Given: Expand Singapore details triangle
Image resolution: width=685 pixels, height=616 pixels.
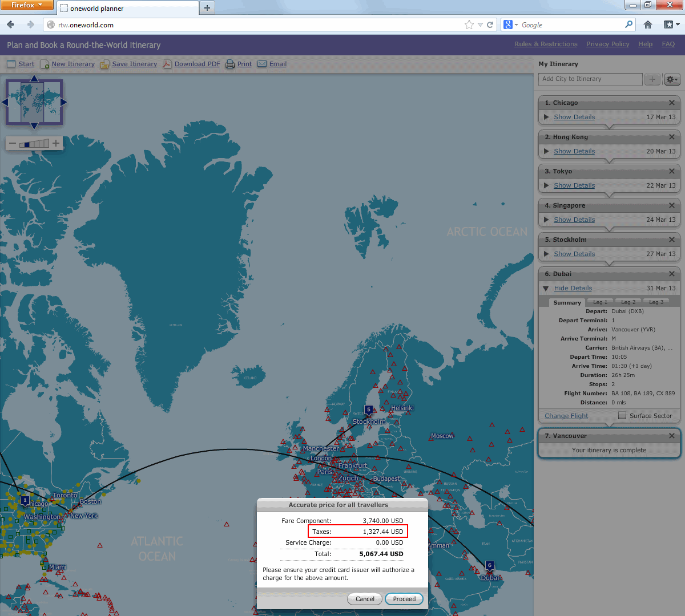Looking at the screenshot, I should point(546,220).
